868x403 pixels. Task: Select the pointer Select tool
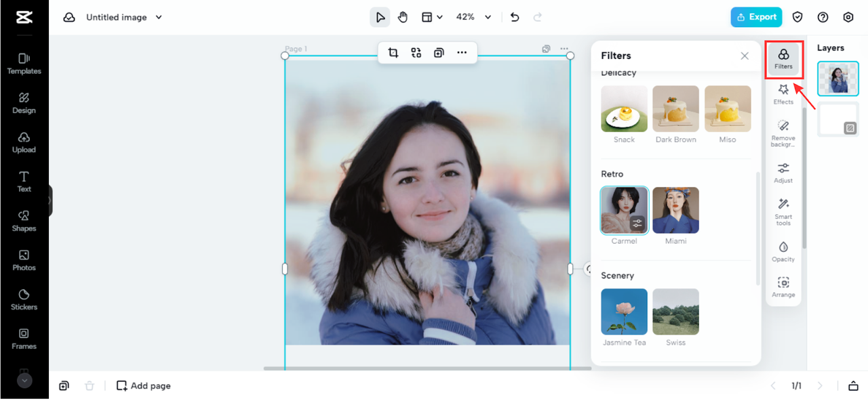tap(380, 17)
